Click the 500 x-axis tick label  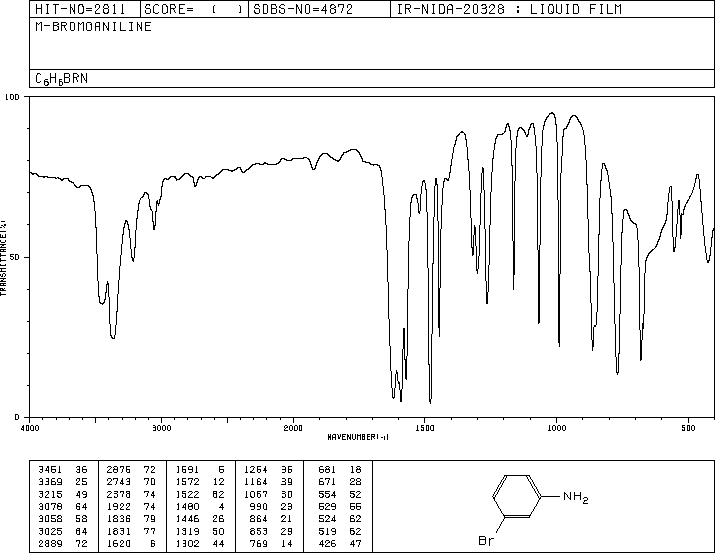tap(688, 428)
